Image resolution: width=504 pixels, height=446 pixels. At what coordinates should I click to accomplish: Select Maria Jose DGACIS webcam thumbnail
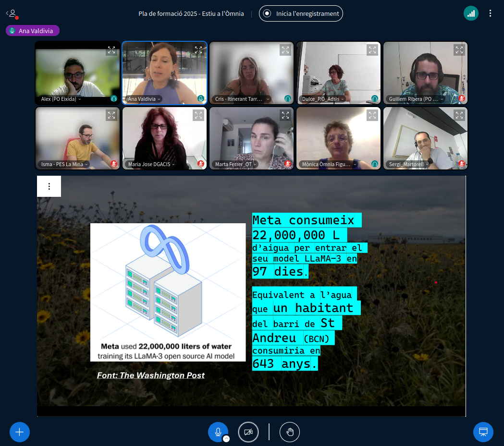click(164, 138)
